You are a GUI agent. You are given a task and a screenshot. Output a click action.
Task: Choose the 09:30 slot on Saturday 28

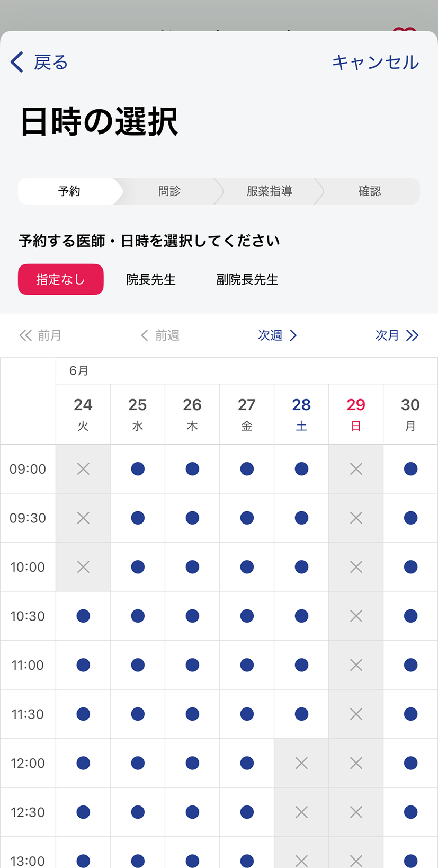[x=301, y=518]
